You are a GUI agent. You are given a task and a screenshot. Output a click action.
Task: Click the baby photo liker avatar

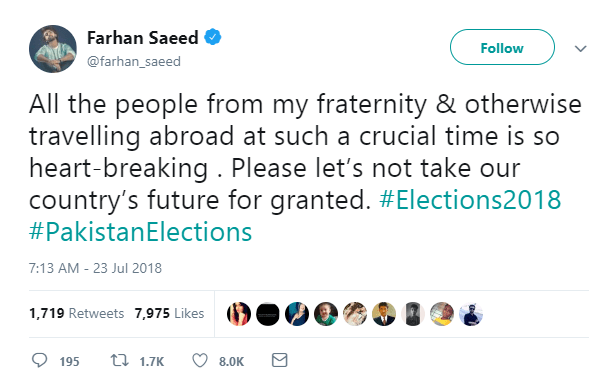tap(326, 314)
